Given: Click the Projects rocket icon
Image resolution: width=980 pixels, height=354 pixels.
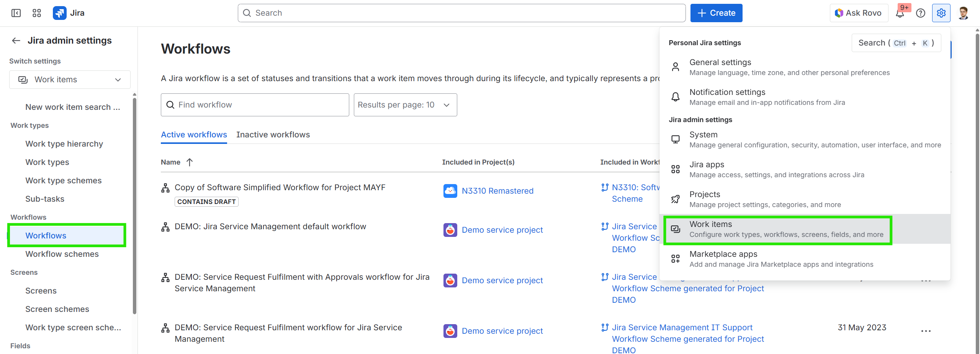Looking at the screenshot, I should click(x=676, y=199).
